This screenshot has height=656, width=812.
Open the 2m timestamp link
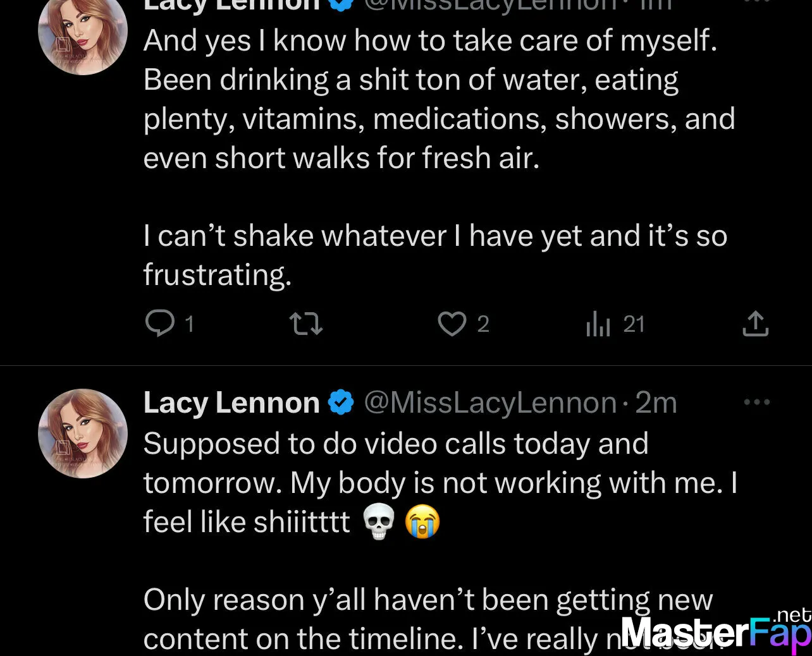pos(656,403)
